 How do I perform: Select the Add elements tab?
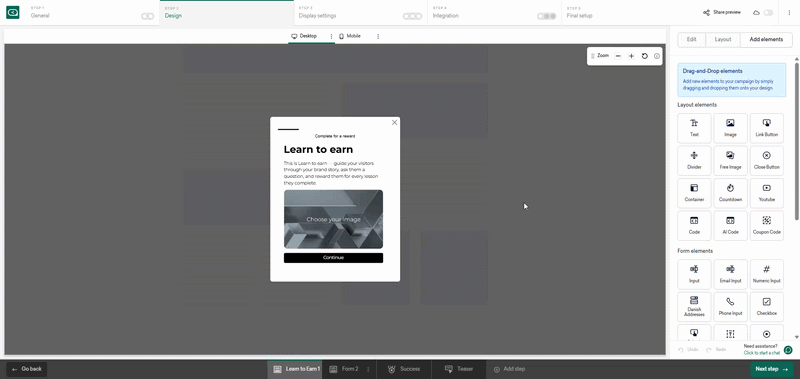click(766, 39)
